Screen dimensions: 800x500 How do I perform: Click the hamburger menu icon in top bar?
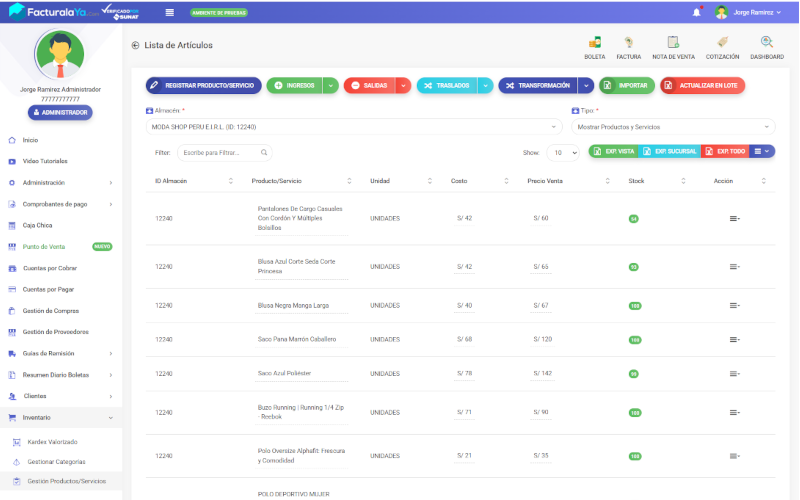pyautogui.click(x=170, y=12)
